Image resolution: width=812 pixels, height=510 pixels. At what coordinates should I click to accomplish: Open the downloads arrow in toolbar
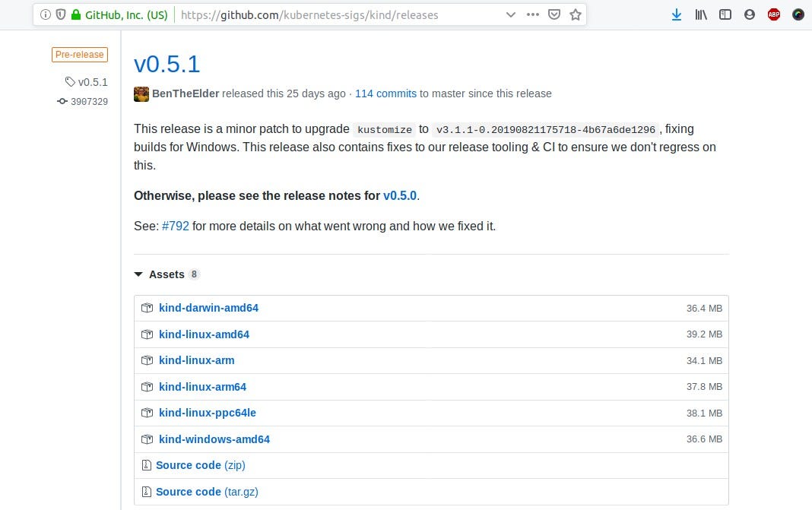pos(677,15)
